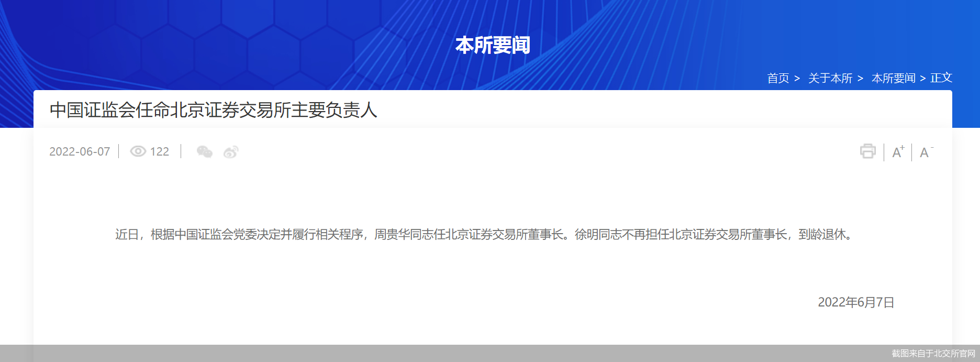Go to 首页 in the breadcrumb
Image resolution: width=980 pixels, height=362 pixels.
click(778, 78)
